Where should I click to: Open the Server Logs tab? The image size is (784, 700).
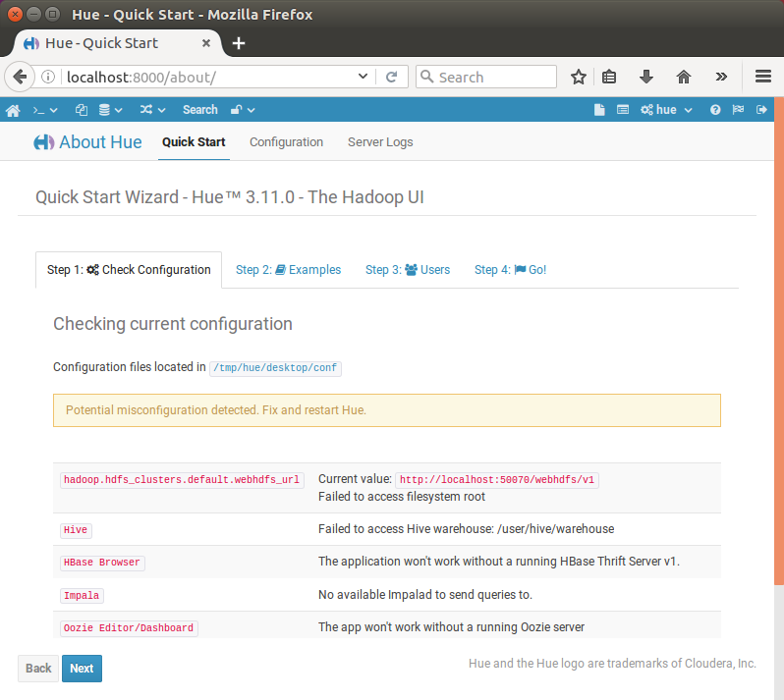(x=380, y=142)
